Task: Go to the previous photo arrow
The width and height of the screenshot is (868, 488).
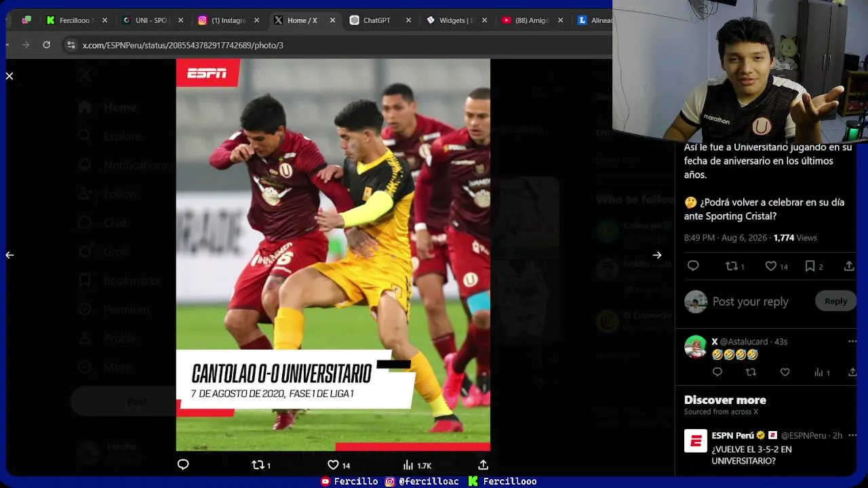Action: tap(9, 255)
